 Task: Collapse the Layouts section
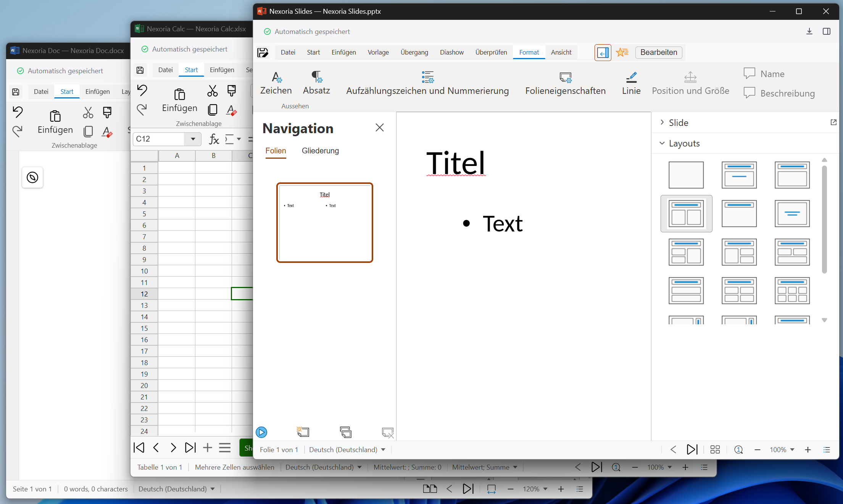point(679,143)
